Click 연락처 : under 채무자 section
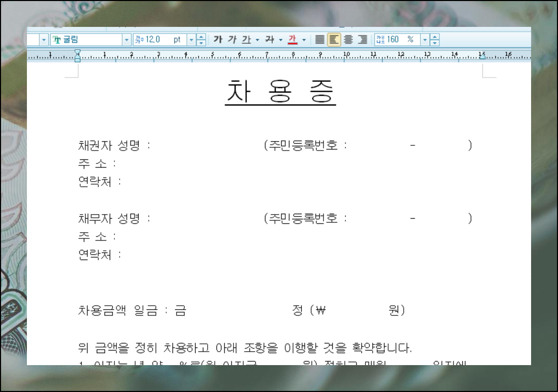This screenshot has height=392, width=558. (x=99, y=254)
